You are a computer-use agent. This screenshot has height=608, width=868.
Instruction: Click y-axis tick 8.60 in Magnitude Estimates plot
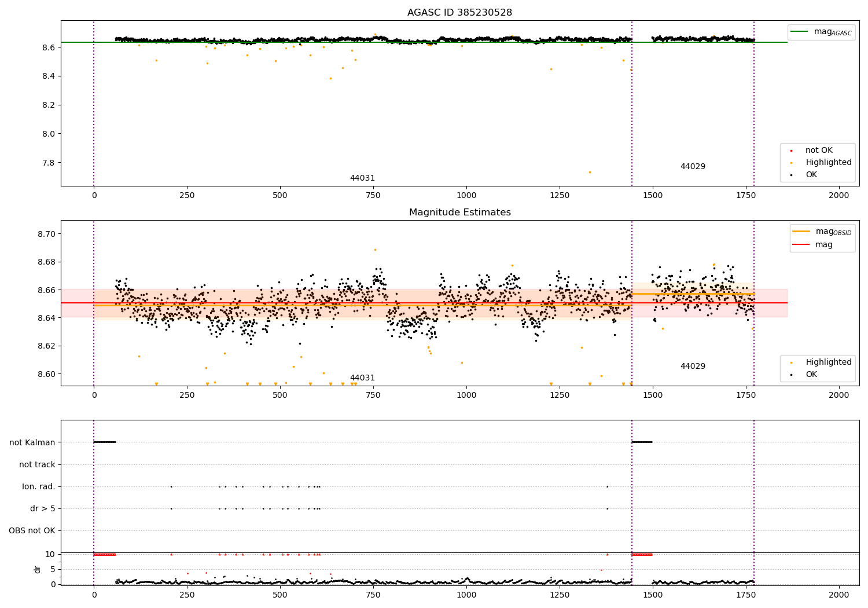point(47,374)
